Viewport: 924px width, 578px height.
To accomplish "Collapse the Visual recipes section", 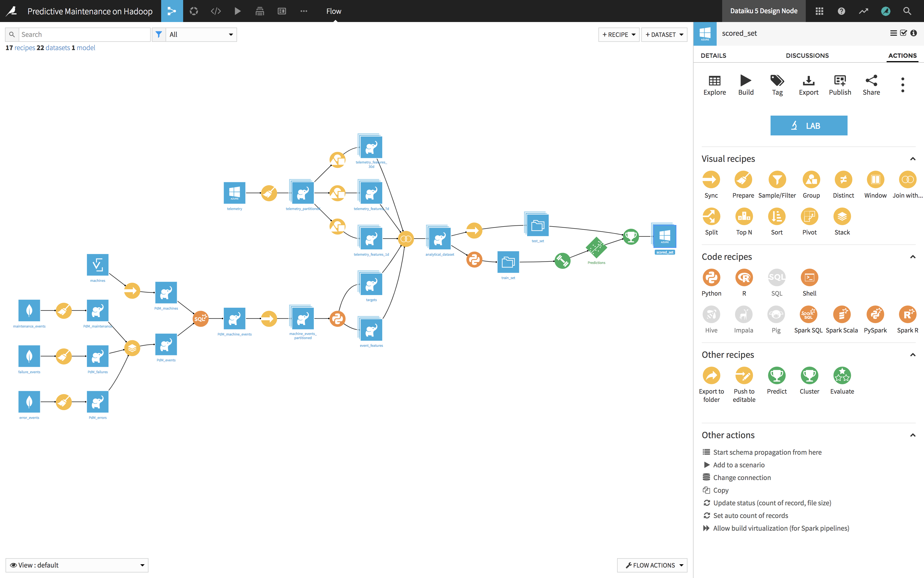I will pos(912,159).
